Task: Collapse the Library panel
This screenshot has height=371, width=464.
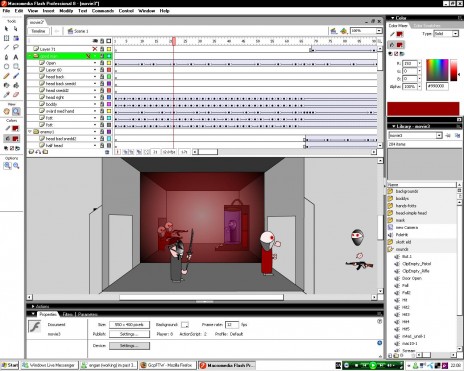Action: (394, 126)
